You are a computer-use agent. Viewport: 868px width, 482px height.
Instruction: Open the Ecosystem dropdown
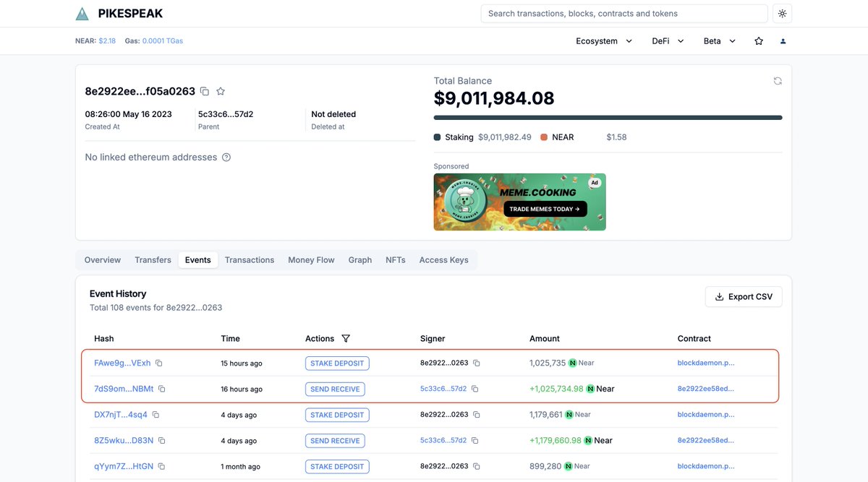pyautogui.click(x=603, y=41)
